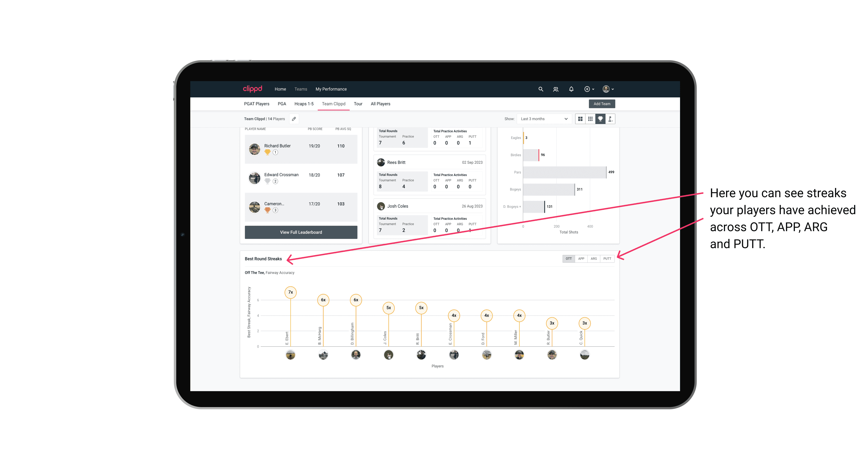Click the My Performance menu dropdown
The image size is (868, 467).
(x=332, y=89)
